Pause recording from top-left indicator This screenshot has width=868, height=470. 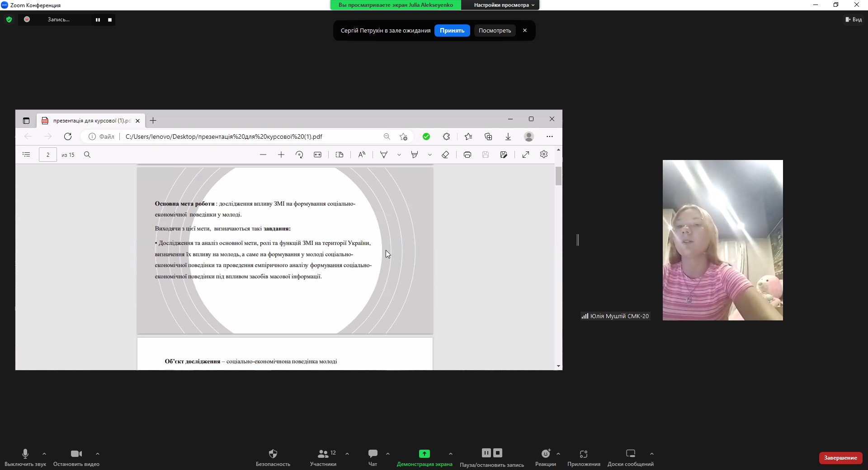pos(98,20)
